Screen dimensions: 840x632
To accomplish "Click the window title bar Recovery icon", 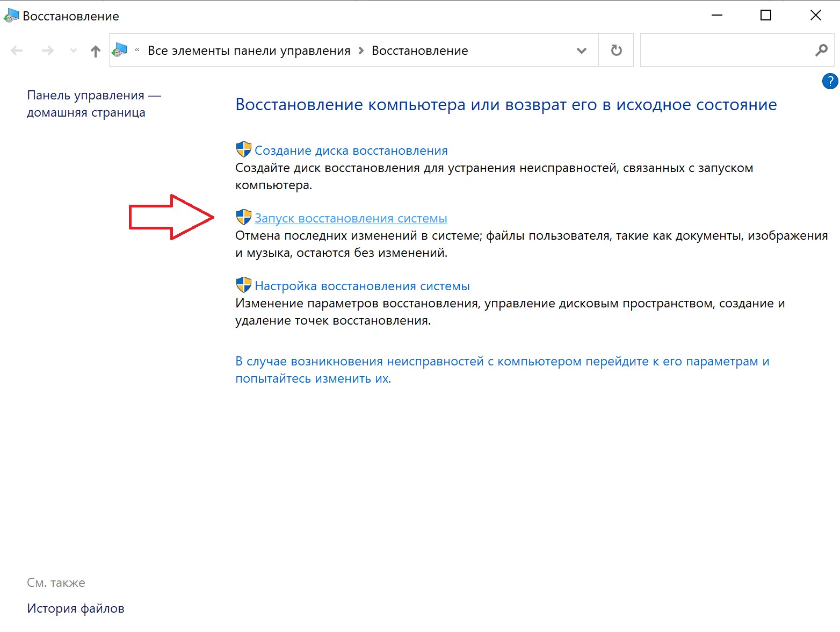I will [x=11, y=16].
